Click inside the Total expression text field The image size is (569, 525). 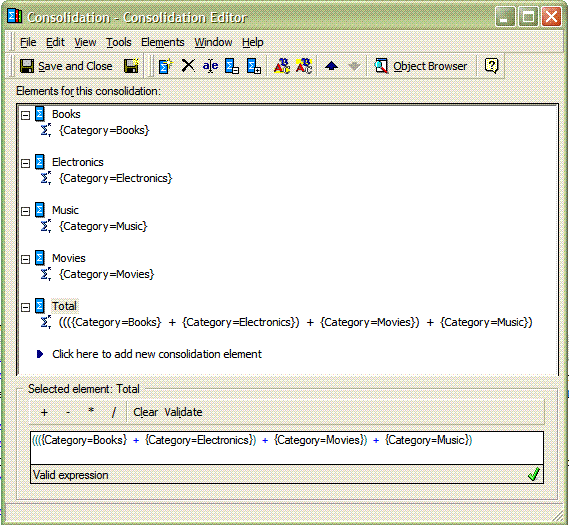tap(287, 448)
